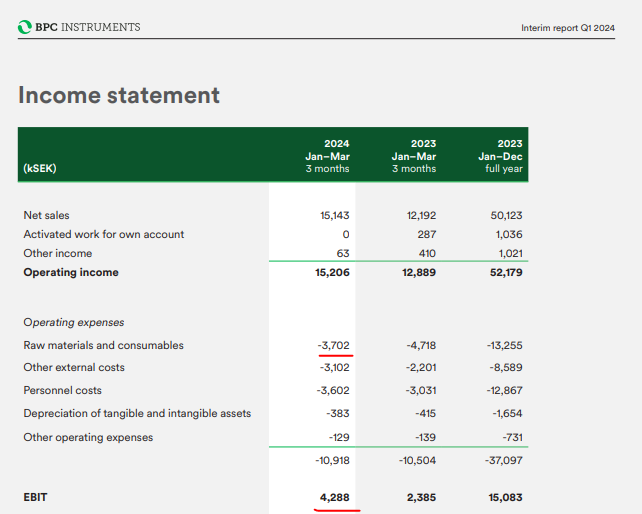Select Other external costs value -2,201
This screenshot has height=514, width=642.
421,367
